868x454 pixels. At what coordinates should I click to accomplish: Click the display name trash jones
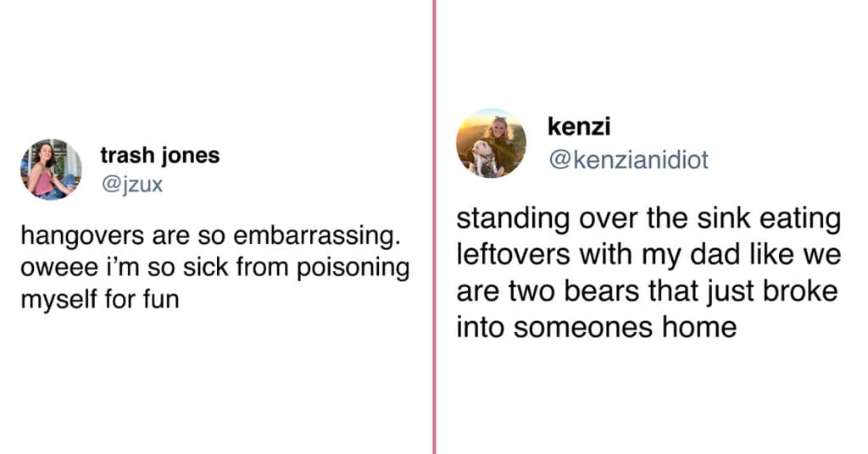[160, 155]
